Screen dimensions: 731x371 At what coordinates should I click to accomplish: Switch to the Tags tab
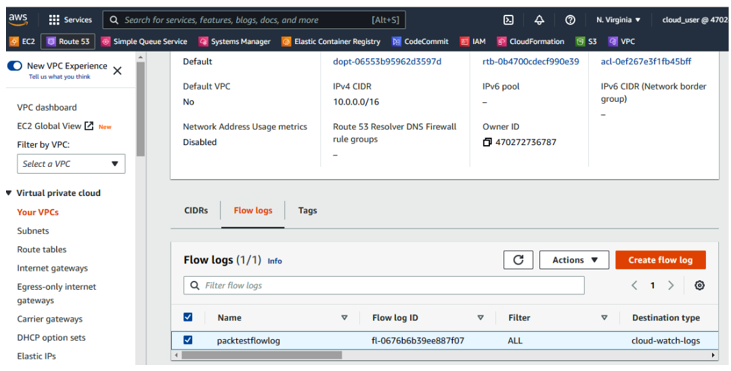[308, 211]
